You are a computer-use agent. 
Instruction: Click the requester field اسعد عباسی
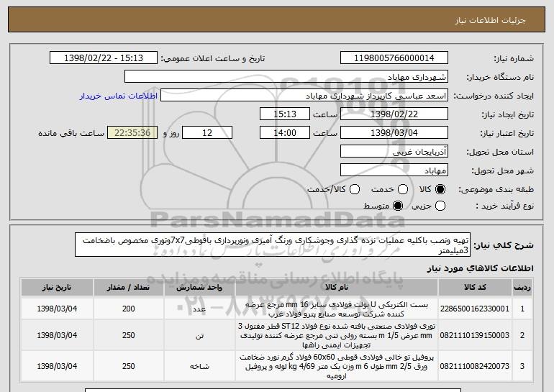point(304,96)
